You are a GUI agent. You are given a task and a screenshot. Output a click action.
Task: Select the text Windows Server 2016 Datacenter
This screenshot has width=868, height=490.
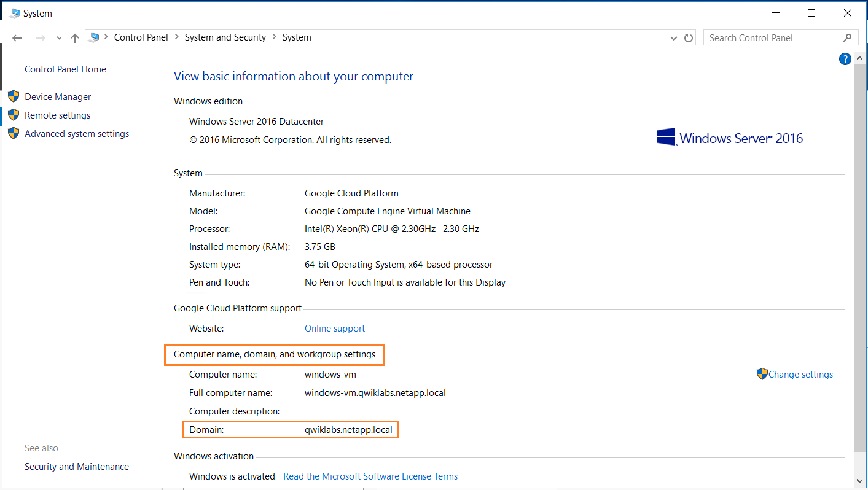[256, 122]
